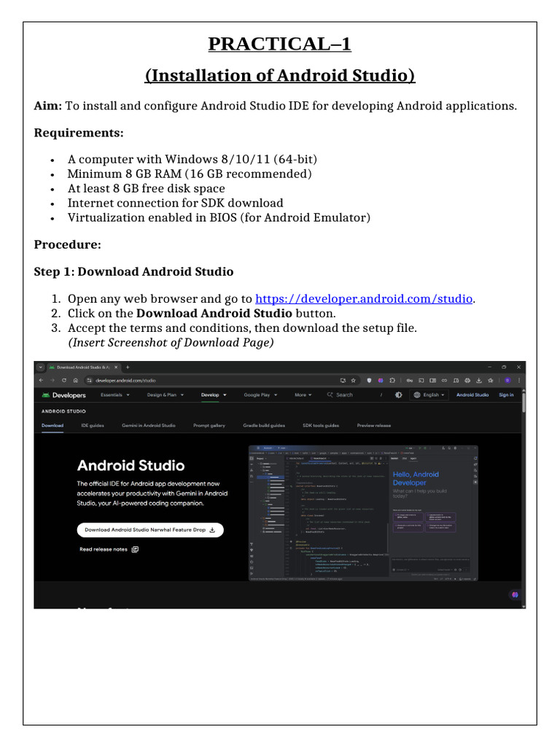Select the Preview release tab
This screenshot has width=560, height=747.
[374, 425]
